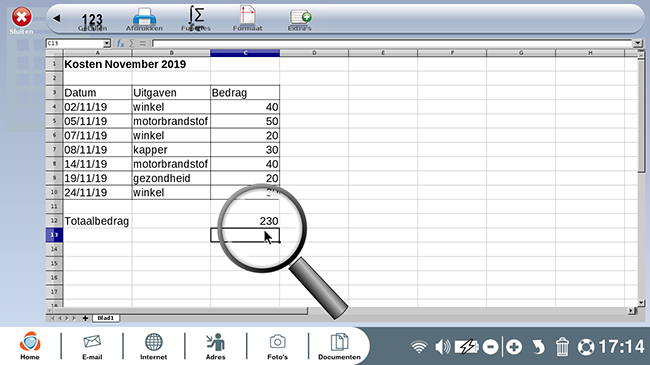Select row 1 header
The height and width of the screenshot is (365, 650).
(x=54, y=64)
